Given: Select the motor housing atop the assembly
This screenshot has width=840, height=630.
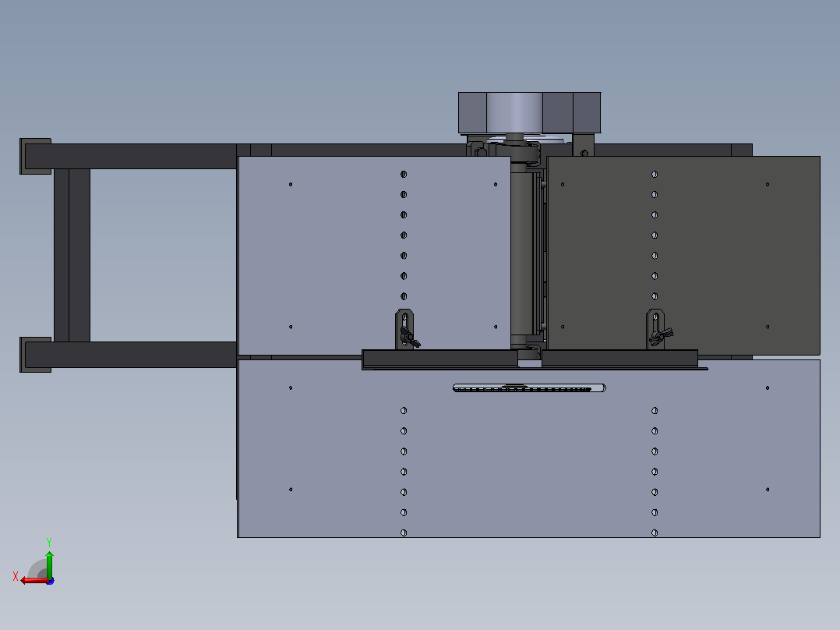Looking at the screenshot, I should pos(529,112).
